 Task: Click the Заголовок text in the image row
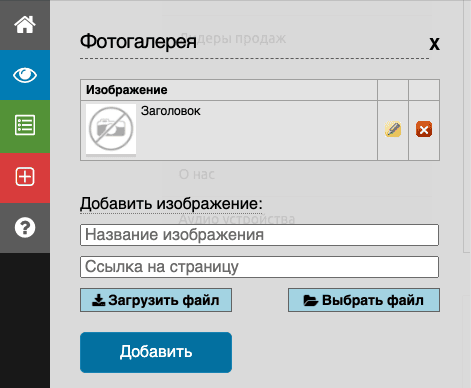point(171,111)
